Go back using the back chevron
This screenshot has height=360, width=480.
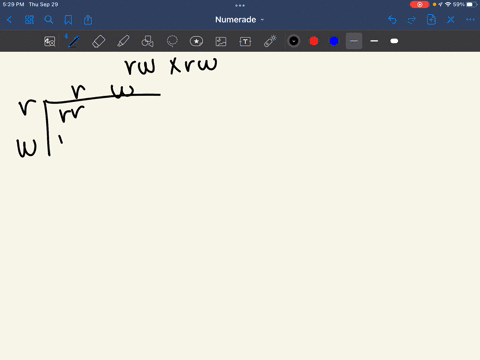click(x=9, y=20)
